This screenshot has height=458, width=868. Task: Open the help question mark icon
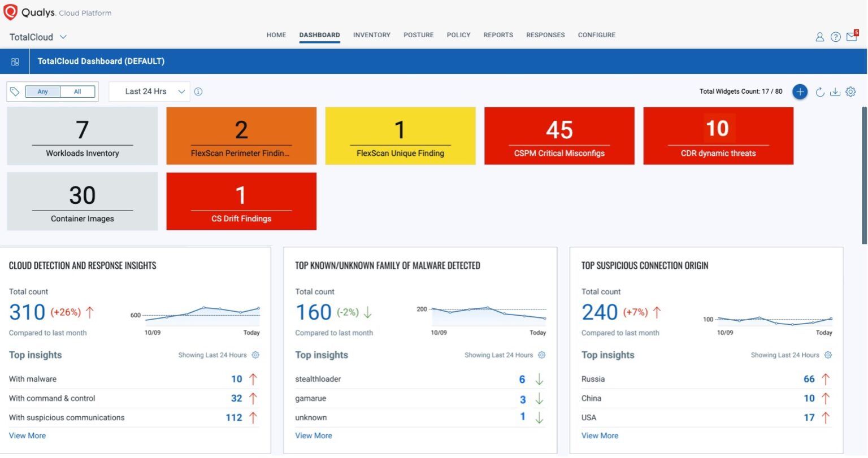click(x=836, y=36)
